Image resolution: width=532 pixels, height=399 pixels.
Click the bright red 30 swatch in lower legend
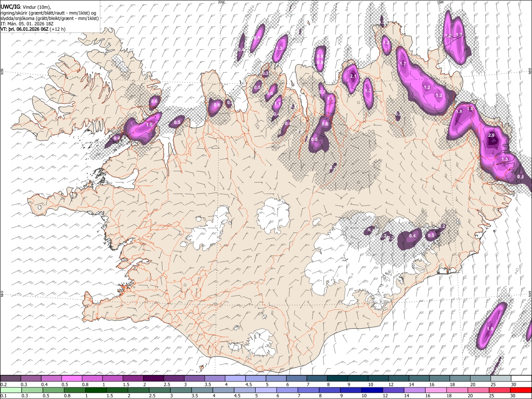point(521,390)
